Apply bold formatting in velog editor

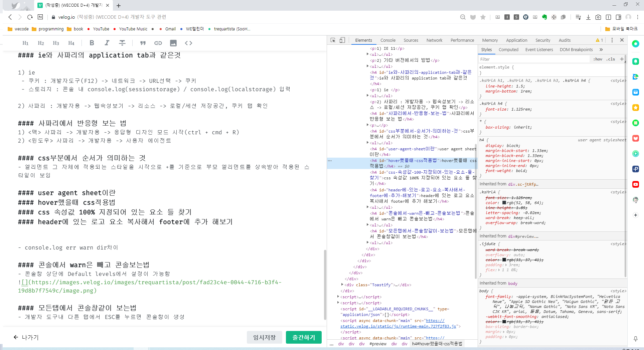[92, 43]
